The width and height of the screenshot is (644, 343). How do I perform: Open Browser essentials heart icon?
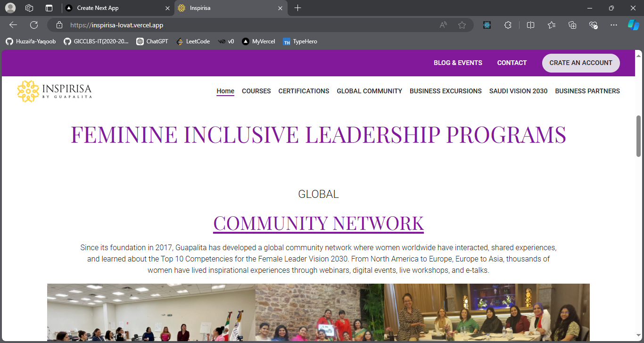(x=593, y=25)
